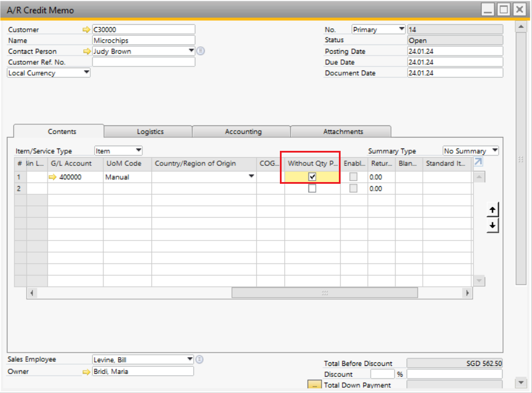Open Owner link arrow next to Bridi, Maria
532x393 pixels.
[86, 372]
